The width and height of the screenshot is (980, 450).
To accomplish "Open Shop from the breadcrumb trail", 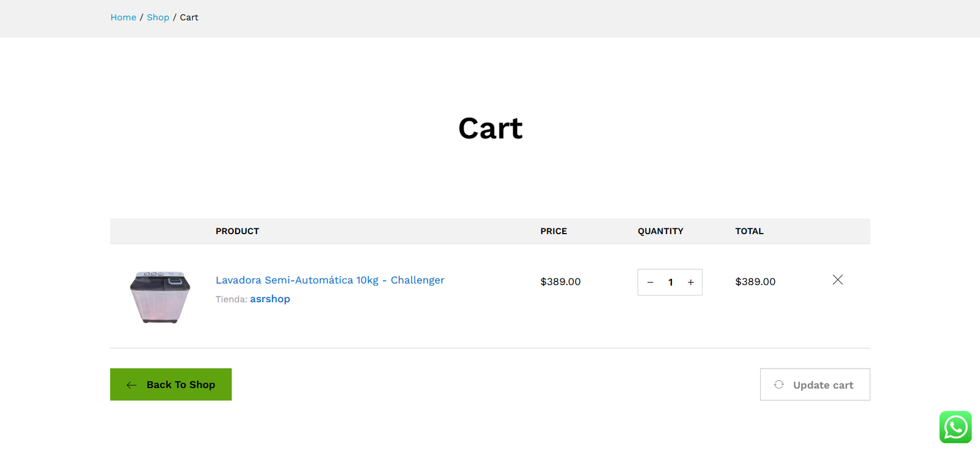I will 158,17.
